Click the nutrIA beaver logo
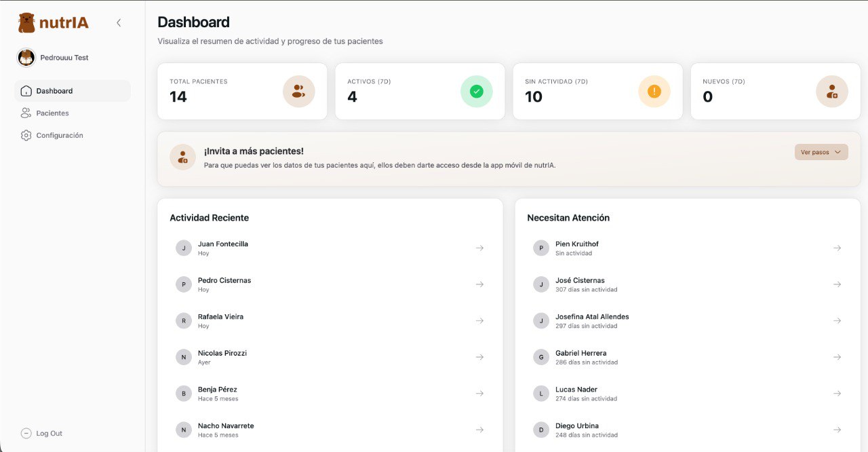The width and height of the screenshot is (868, 452). pyautogui.click(x=26, y=22)
